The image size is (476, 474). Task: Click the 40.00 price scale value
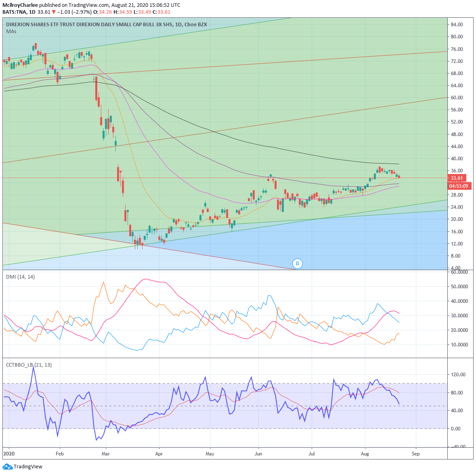(457, 159)
